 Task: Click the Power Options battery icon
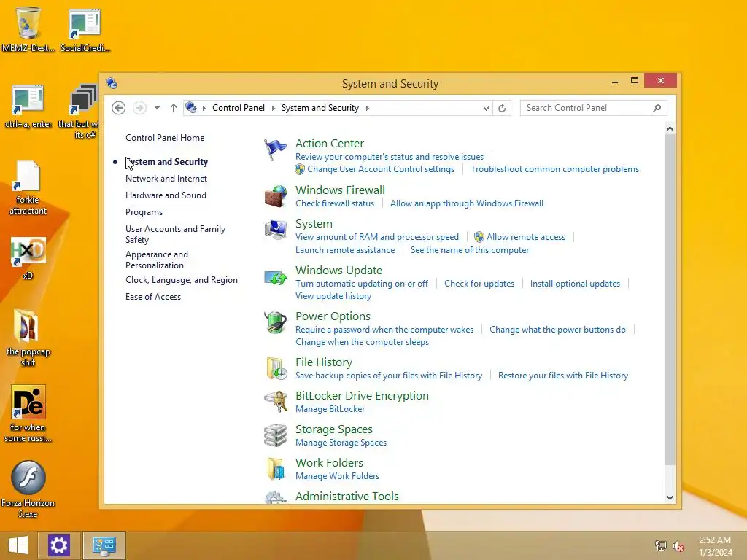[x=275, y=322]
